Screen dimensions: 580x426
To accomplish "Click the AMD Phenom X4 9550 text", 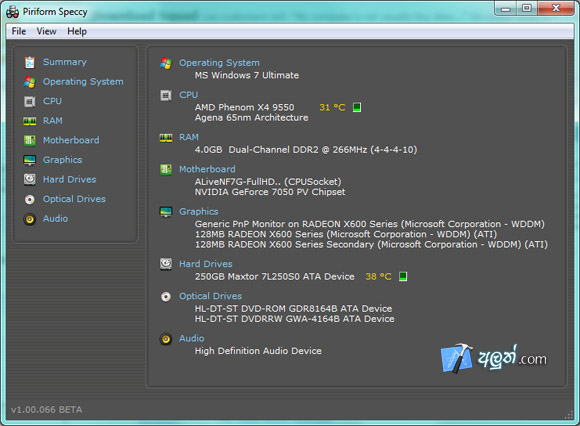I will 245,107.
